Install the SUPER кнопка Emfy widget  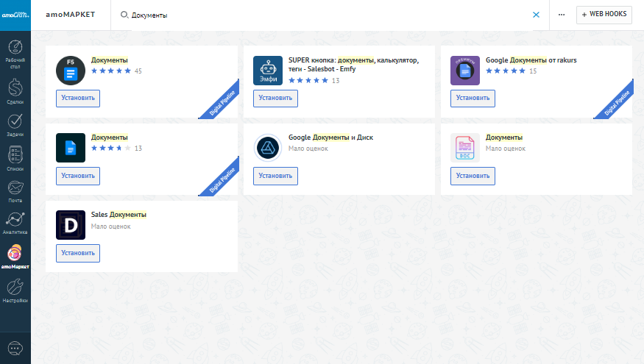point(275,98)
